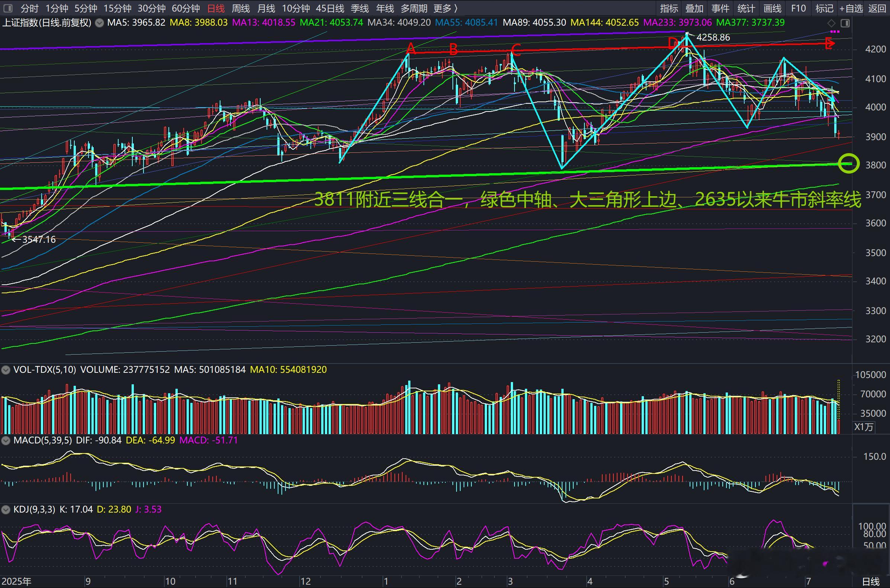Image resolution: width=890 pixels, height=588 pixels.
Task: Click the DIF: -90.84 readout
Action: (x=99, y=440)
